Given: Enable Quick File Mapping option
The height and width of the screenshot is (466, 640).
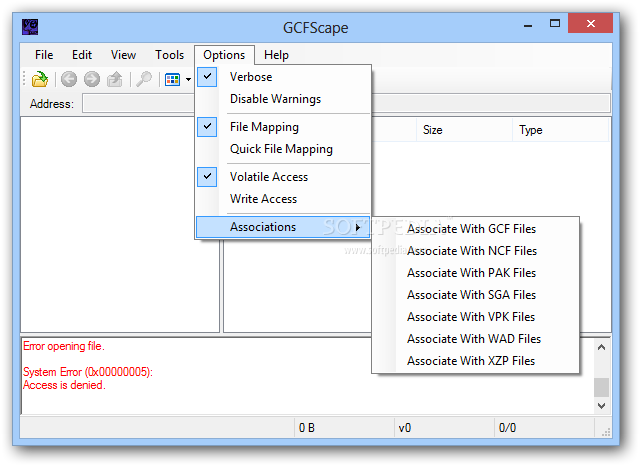Looking at the screenshot, I should (283, 149).
